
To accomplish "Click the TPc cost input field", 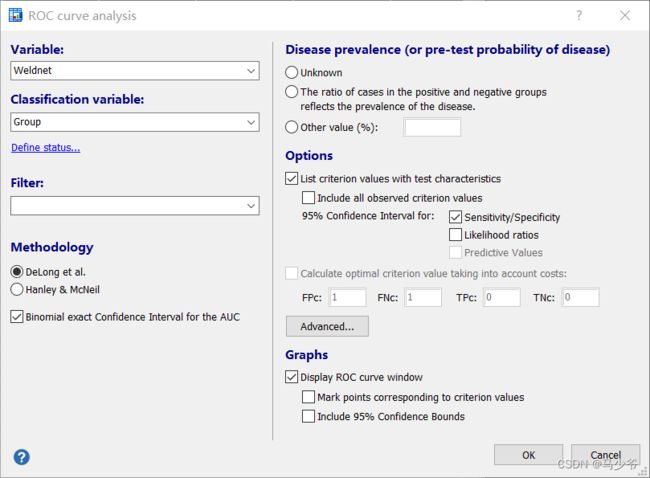I will click(x=502, y=297).
